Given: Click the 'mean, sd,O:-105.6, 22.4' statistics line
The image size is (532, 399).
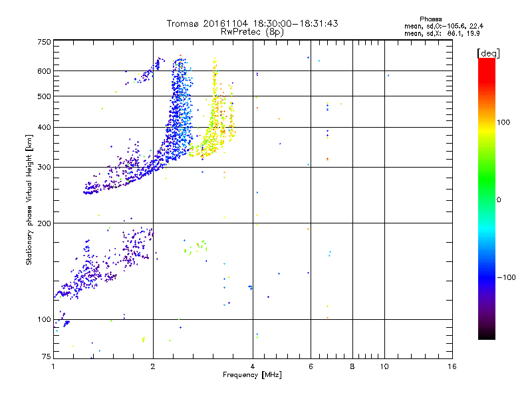Looking at the screenshot, I should click(444, 26).
